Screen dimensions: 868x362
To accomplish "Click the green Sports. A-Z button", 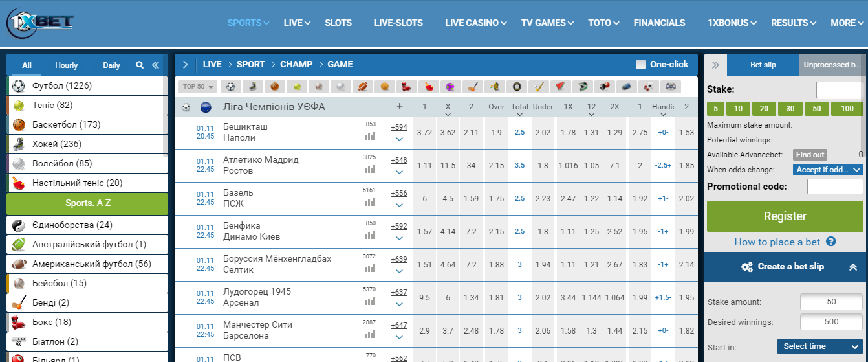I will point(87,203).
